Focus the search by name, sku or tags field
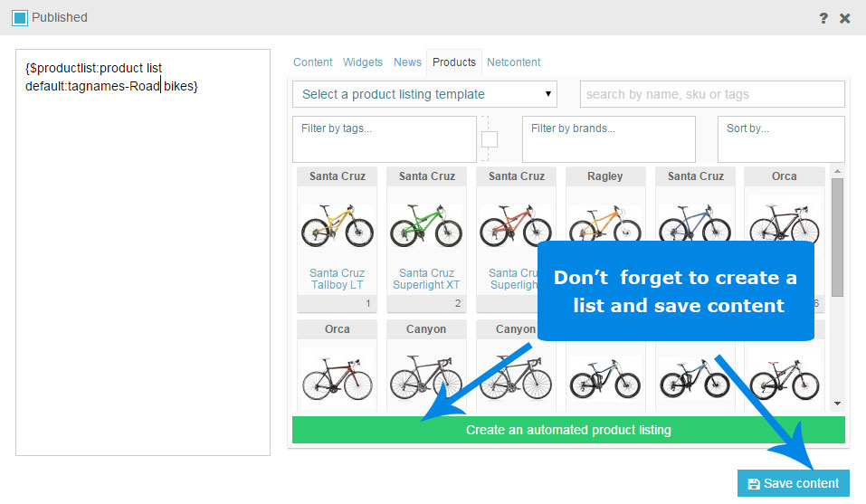This screenshot has width=866, height=504. [x=712, y=94]
